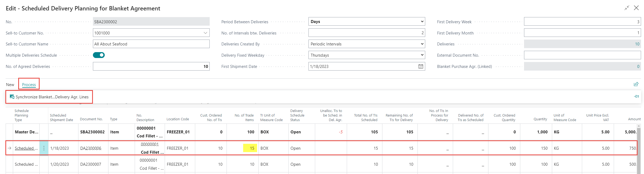The image size is (644, 174).
Task: Collapse the dialog with the shrink arrows icon
Action: [x=627, y=8]
